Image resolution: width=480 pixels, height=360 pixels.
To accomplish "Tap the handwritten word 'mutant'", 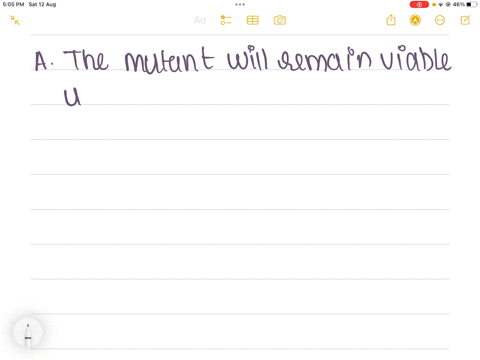I will [169, 60].
